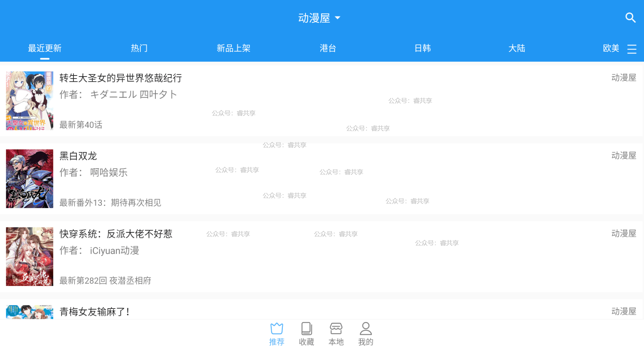Tap the 推荐 crown icon

(x=277, y=329)
